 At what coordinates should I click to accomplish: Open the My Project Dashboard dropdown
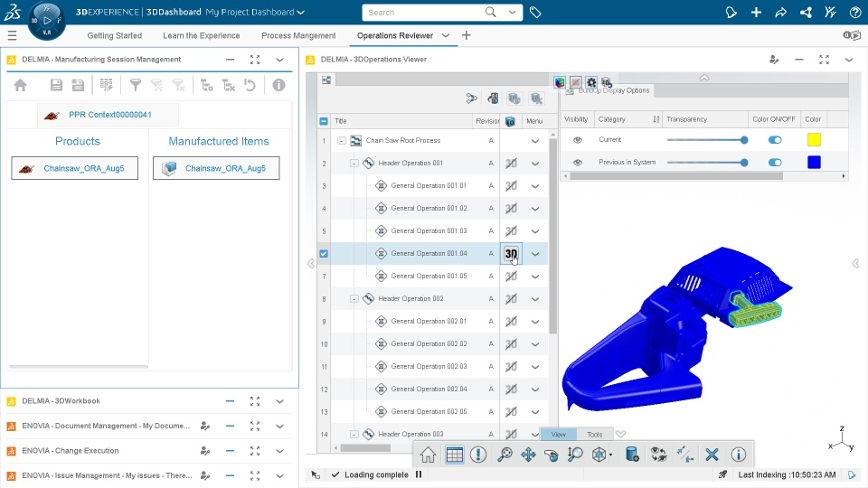[301, 12]
